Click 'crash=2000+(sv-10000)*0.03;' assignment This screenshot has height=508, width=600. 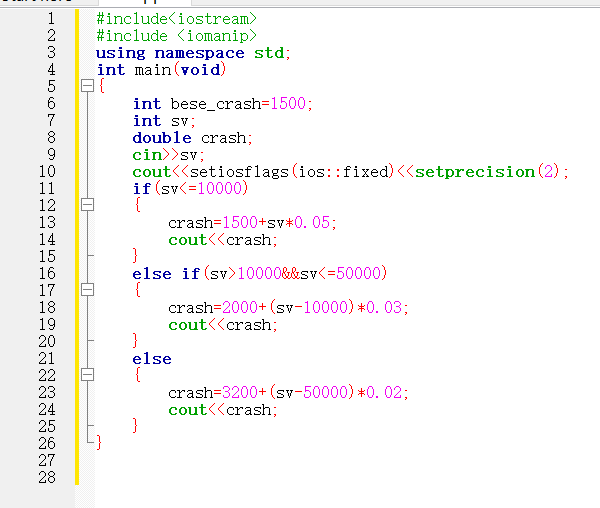pyautogui.click(x=289, y=308)
